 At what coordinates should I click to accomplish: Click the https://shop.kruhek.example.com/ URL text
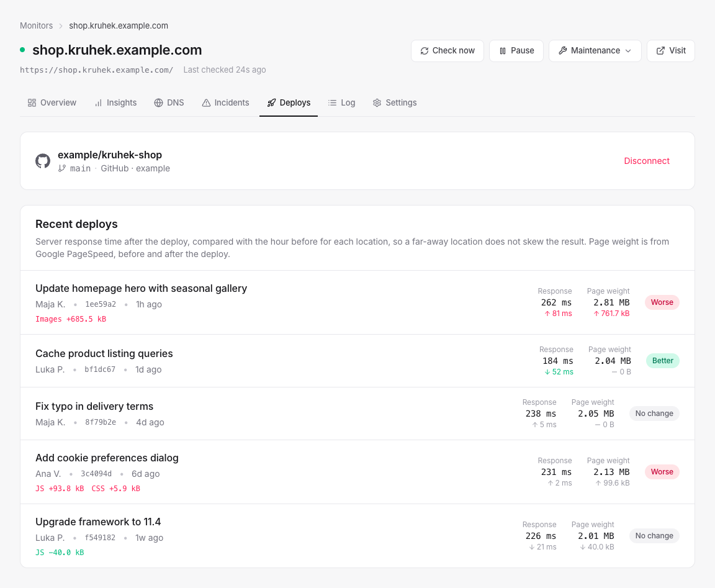[97, 70]
